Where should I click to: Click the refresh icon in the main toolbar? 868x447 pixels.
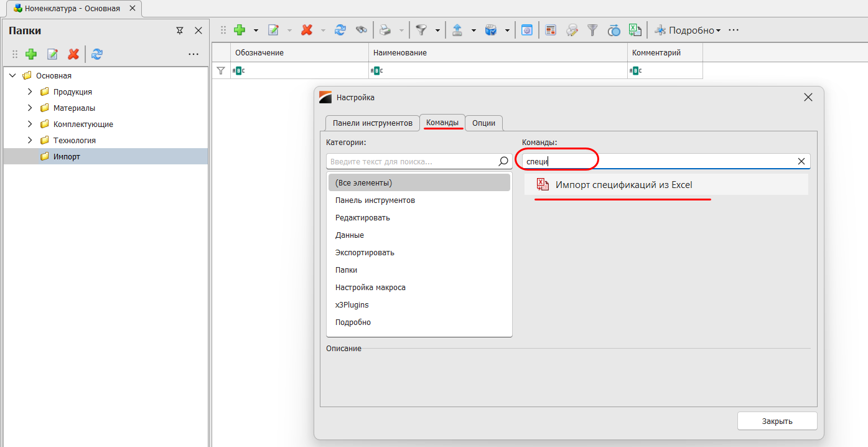pos(340,30)
